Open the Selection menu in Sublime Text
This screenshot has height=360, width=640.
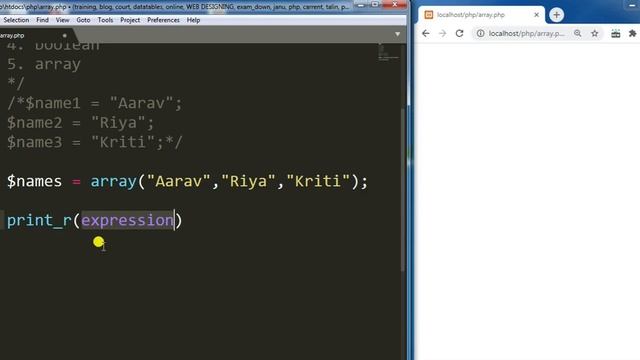(x=16, y=20)
